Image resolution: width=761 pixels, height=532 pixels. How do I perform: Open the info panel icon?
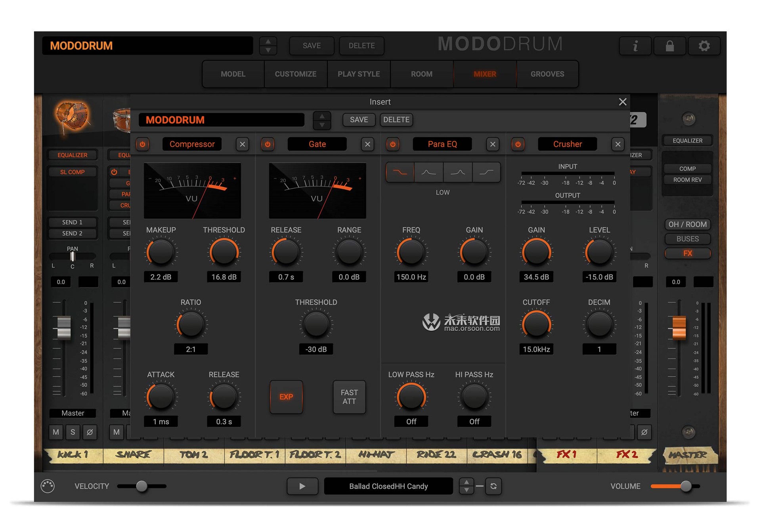635,46
